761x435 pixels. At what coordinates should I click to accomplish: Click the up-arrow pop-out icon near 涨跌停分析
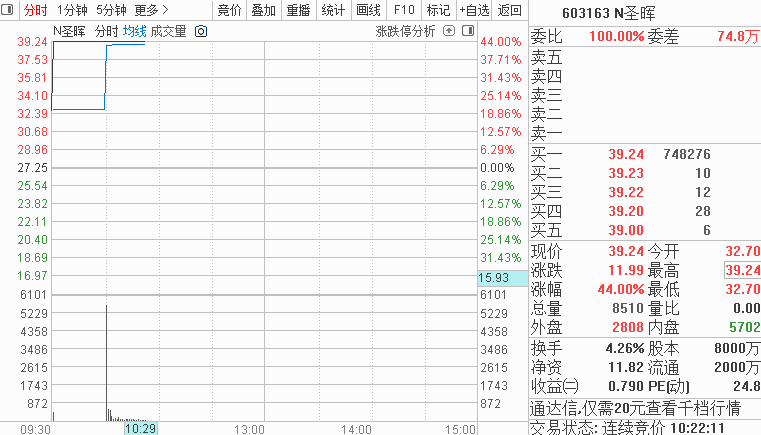[x=448, y=31]
